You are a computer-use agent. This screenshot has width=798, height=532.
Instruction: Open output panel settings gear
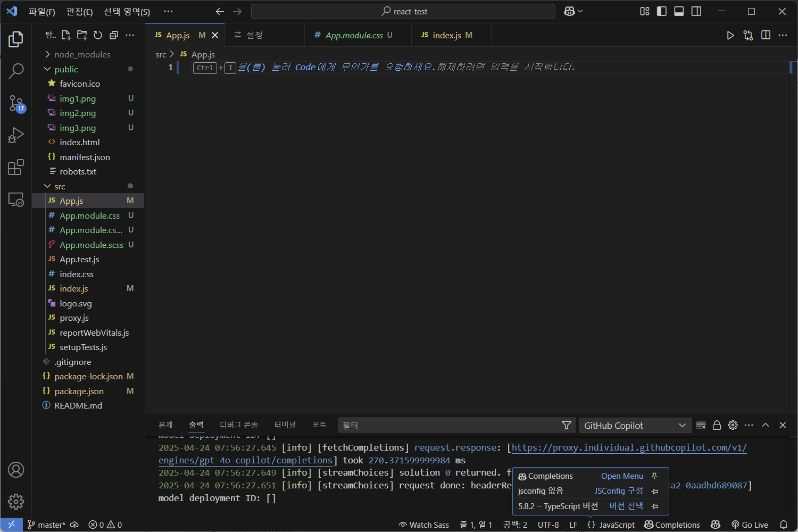[x=733, y=425]
